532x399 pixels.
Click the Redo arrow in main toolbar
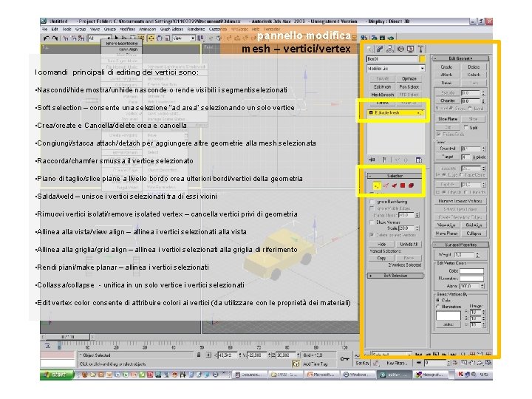(55, 38)
